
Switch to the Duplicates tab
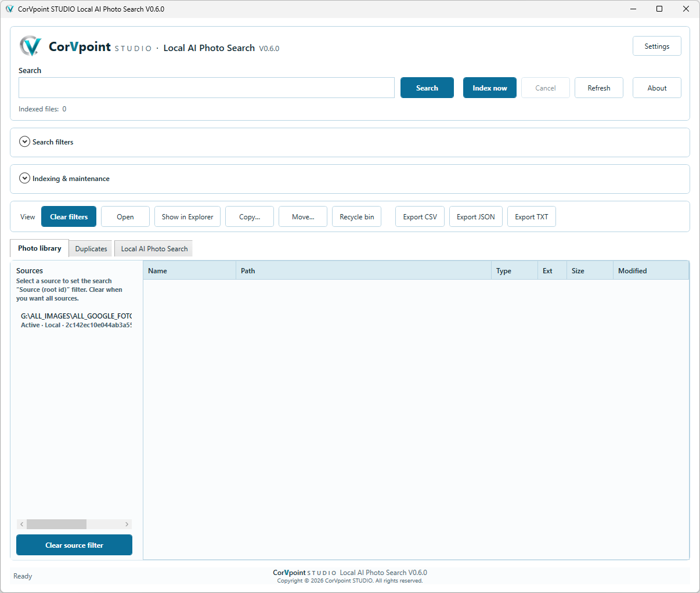point(91,248)
